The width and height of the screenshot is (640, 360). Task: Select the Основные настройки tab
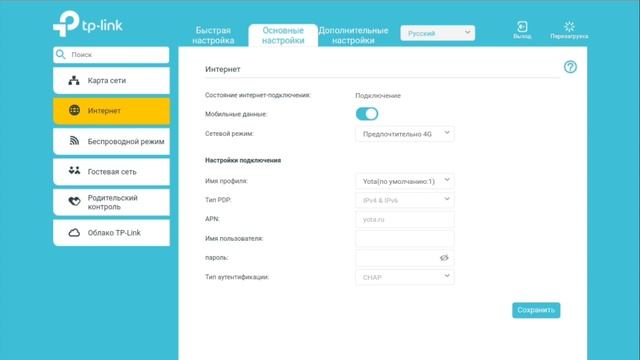coord(283,36)
